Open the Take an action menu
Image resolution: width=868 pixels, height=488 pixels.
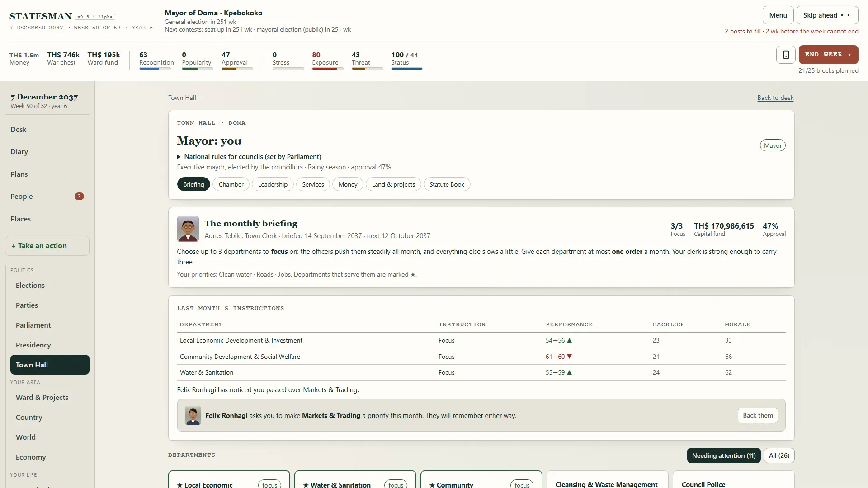(47, 246)
